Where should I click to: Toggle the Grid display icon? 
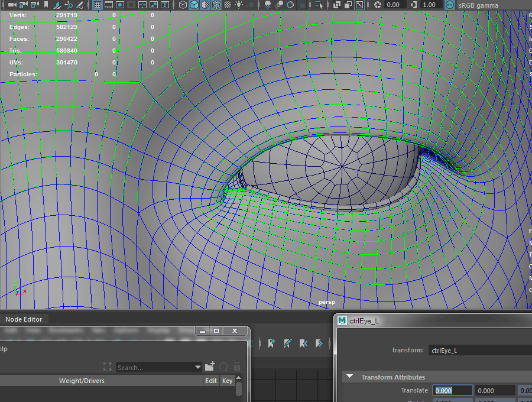click(x=98, y=5)
